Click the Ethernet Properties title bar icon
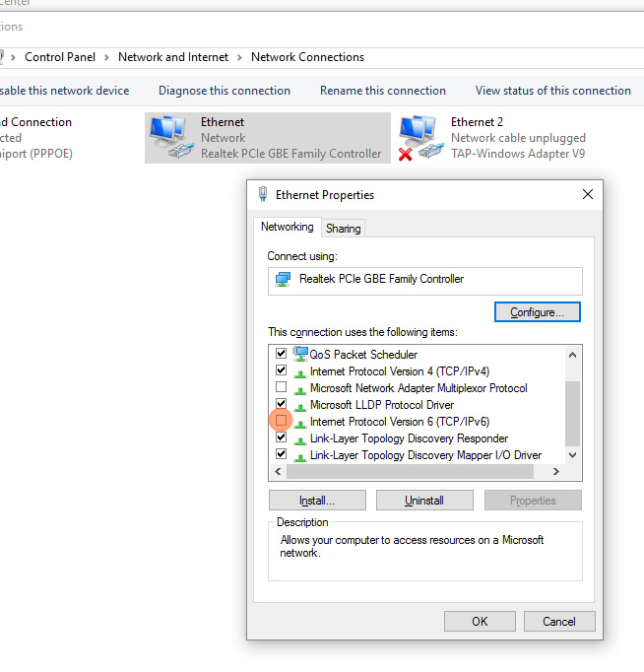The width and height of the screenshot is (644, 672). [263, 195]
